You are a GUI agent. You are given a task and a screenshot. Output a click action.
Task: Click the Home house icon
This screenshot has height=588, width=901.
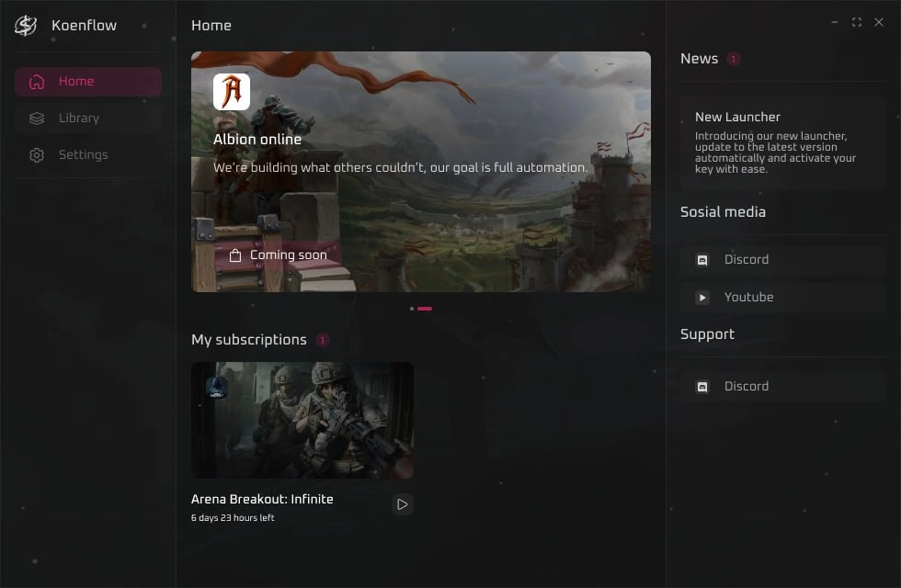tap(37, 82)
